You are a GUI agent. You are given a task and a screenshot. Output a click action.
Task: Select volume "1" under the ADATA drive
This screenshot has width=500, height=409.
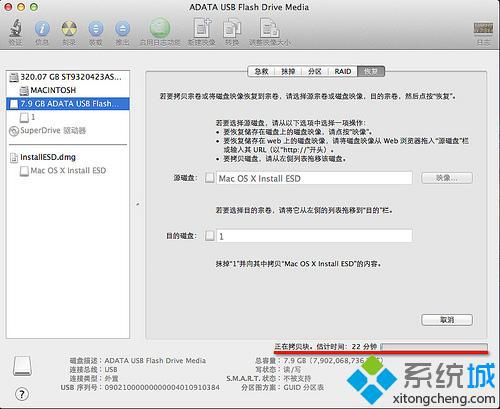pos(68,117)
